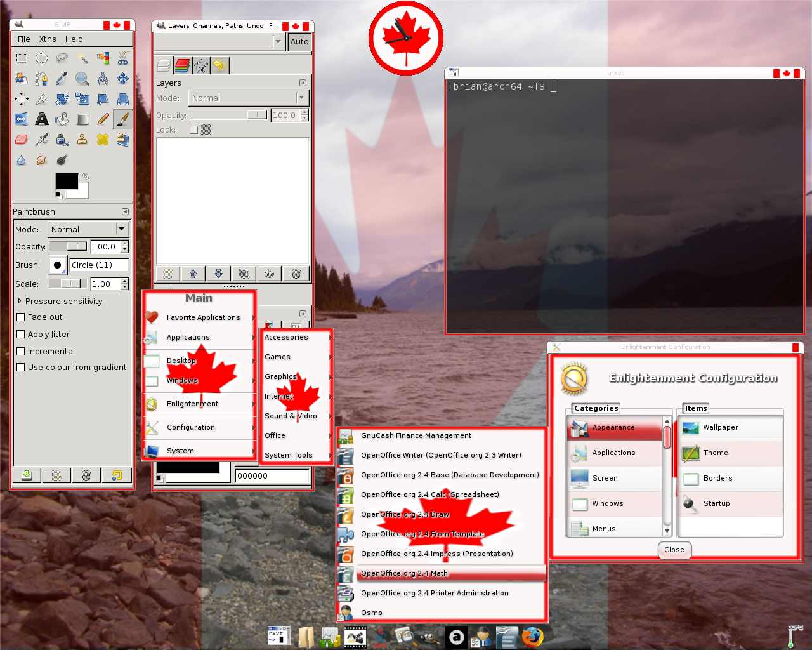Select the Free Select lasso tool

tap(62, 58)
